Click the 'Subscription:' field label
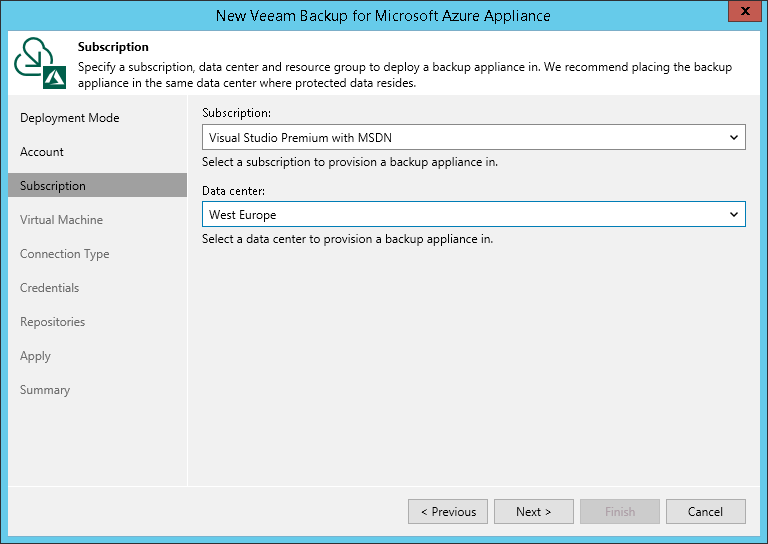Screen dimensions: 768x544 click(236, 113)
